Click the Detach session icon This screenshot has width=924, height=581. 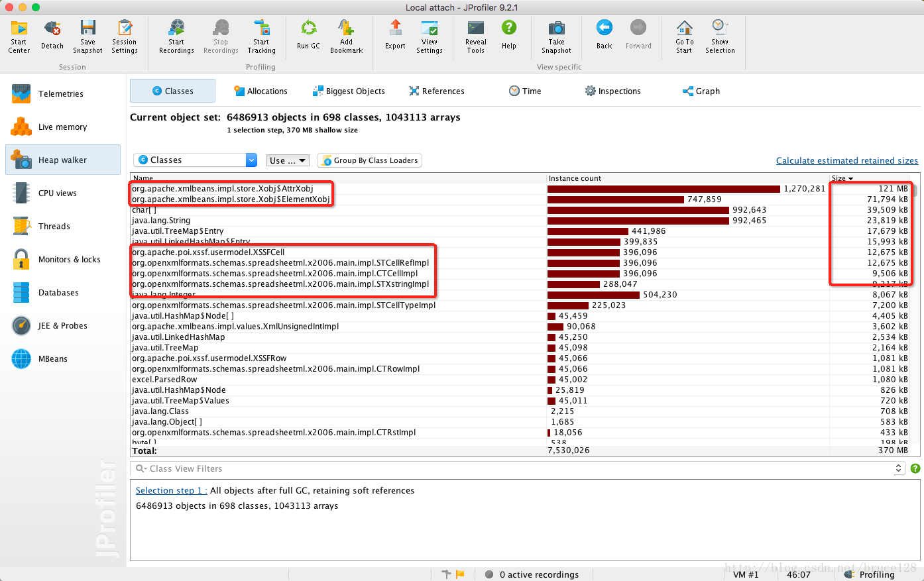click(52, 36)
